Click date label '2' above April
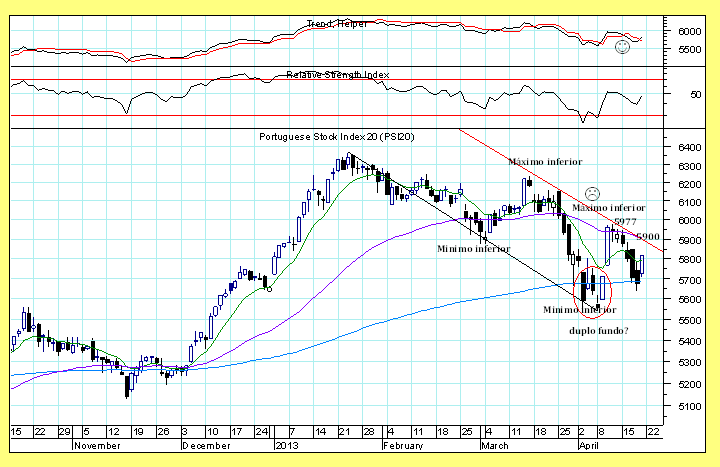This screenshot has width=720, height=467. [582, 432]
